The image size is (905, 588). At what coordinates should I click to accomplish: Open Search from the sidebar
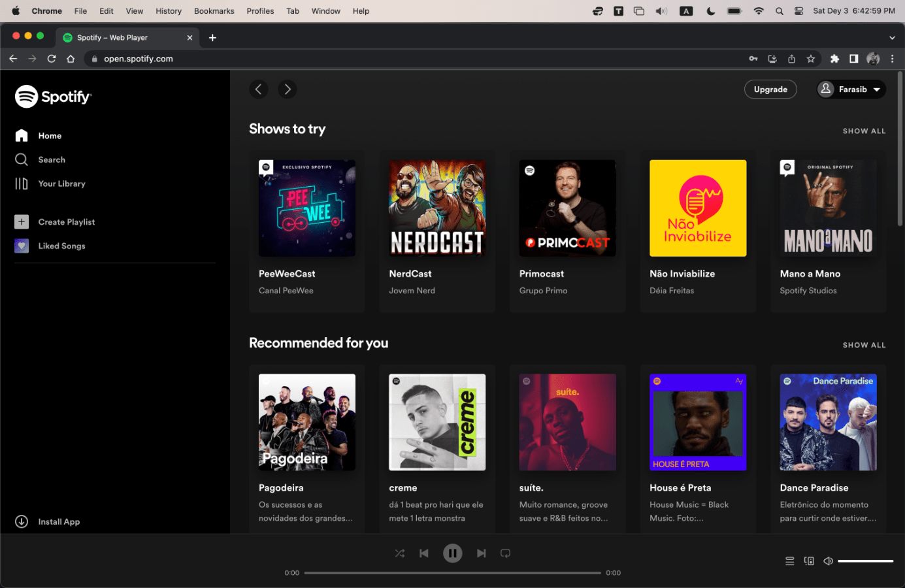tap(40, 159)
